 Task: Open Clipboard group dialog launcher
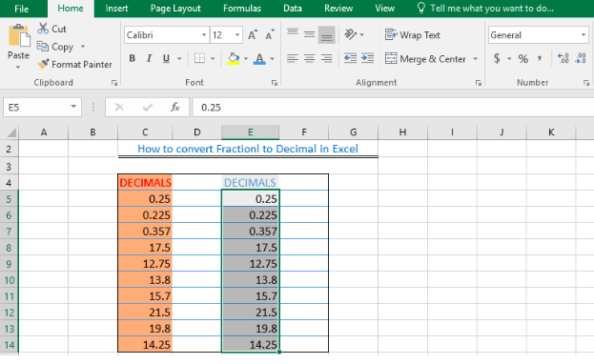[114, 83]
